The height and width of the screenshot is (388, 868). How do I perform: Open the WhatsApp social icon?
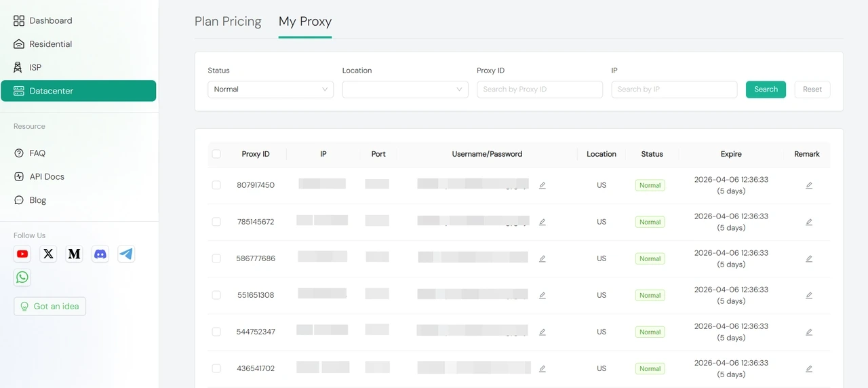point(22,277)
